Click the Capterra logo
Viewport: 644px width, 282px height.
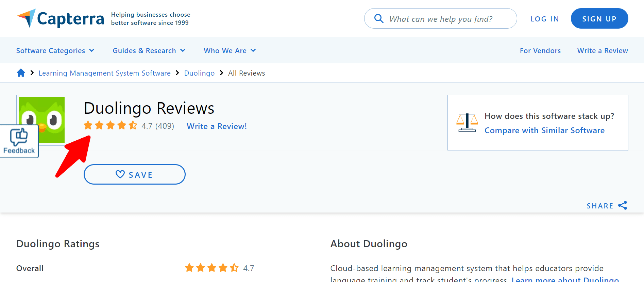point(61,18)
